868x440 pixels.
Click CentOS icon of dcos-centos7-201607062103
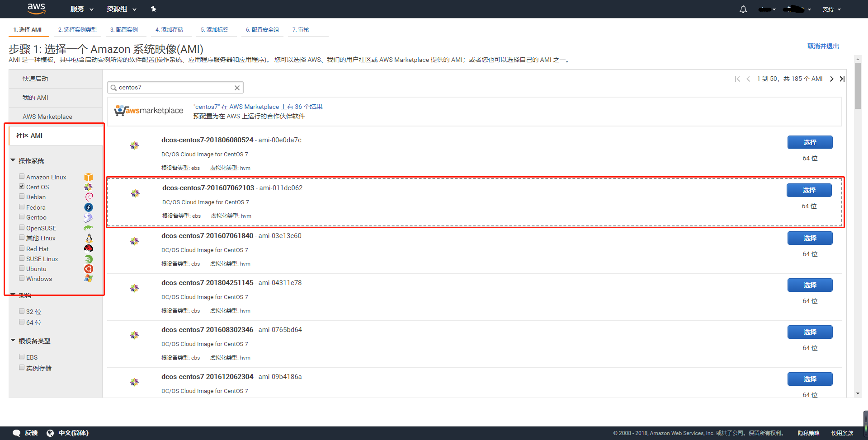click(135, 193)
